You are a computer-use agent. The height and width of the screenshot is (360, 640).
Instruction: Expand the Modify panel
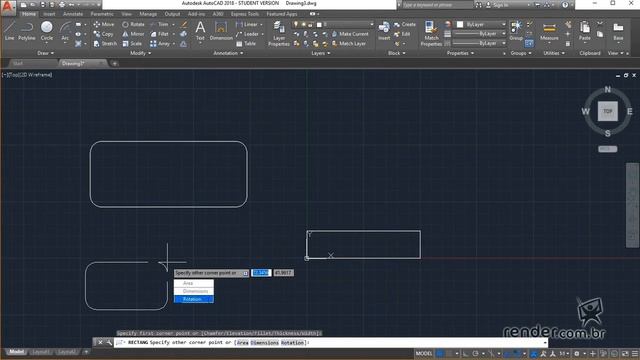140,53
